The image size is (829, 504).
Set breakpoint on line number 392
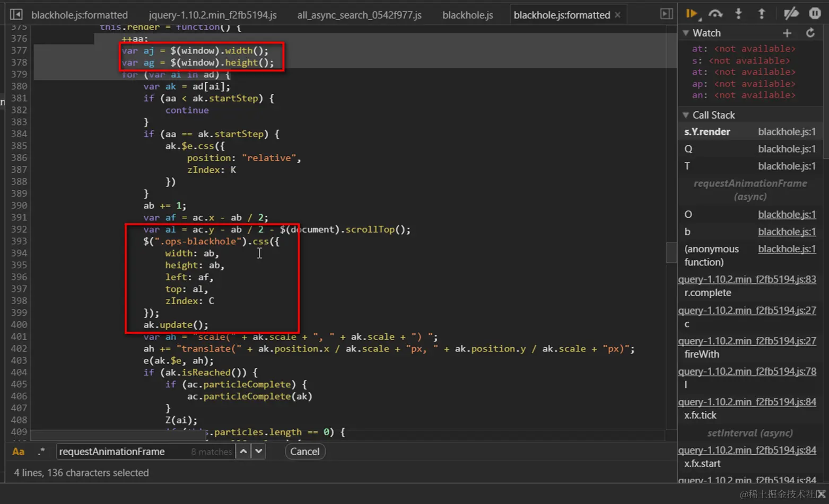coord(19,229)
